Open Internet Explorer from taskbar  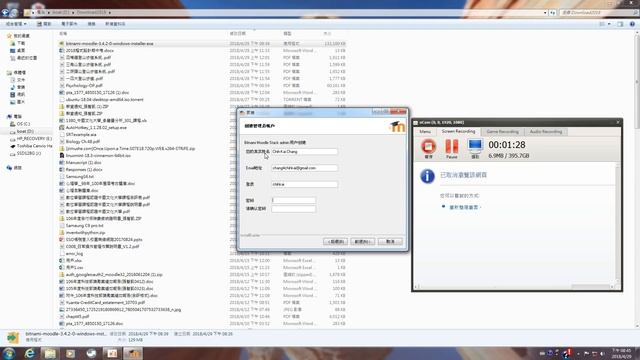[29, 353]
